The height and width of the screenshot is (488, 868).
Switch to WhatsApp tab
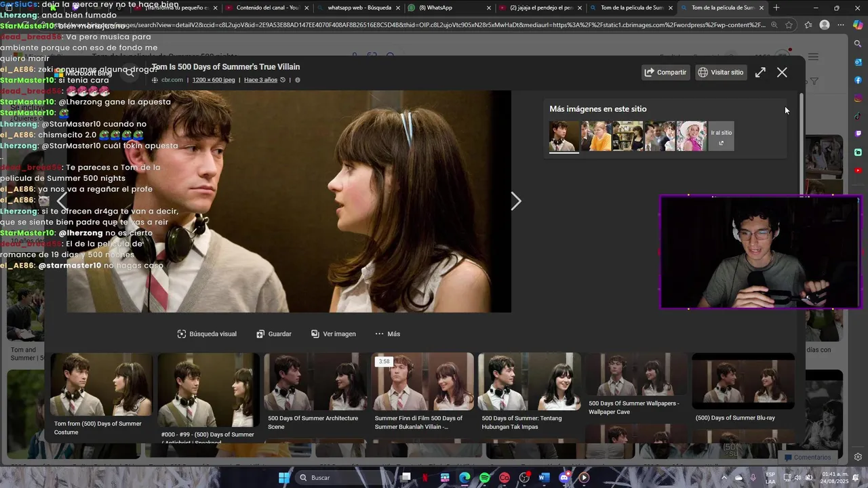tap(448, 7)
